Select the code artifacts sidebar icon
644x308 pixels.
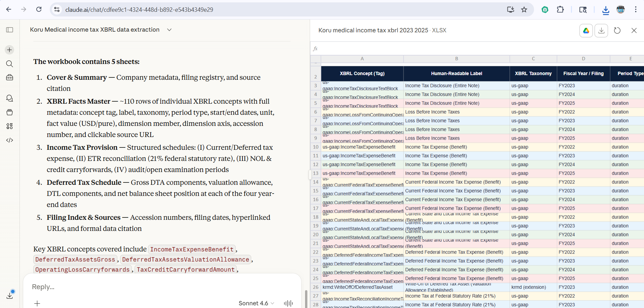tap(9, 140)
